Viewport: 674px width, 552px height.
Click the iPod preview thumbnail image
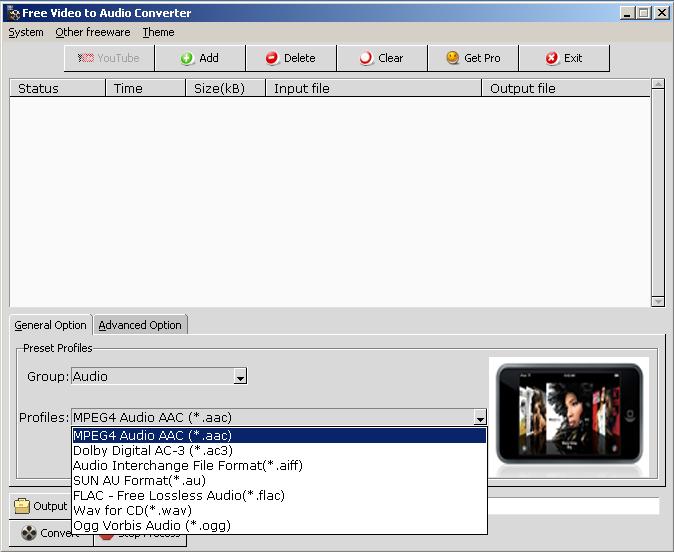pyautogui.click(x=569, y=417)
